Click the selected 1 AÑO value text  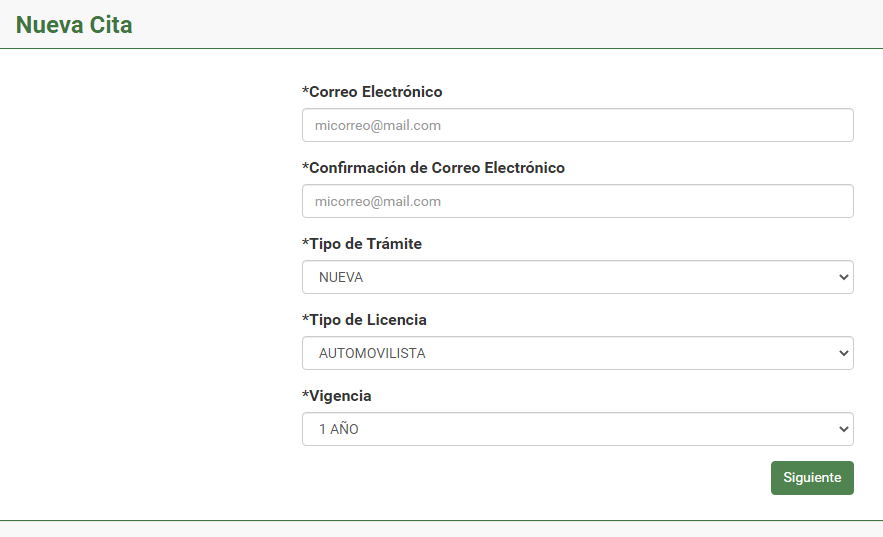(x=338, y=430)
